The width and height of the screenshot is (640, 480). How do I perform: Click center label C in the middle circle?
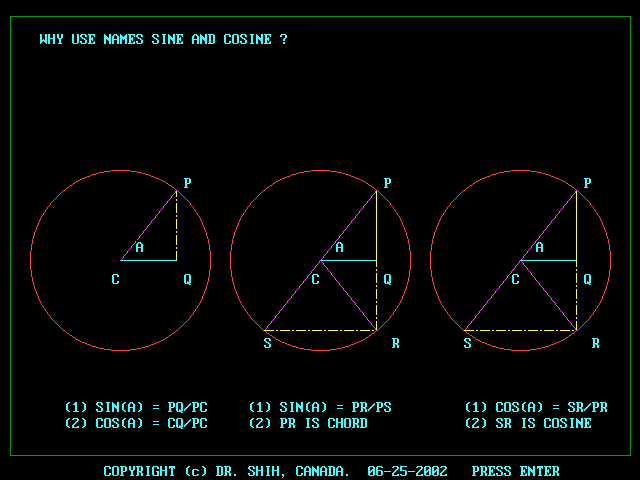point(316,279)
